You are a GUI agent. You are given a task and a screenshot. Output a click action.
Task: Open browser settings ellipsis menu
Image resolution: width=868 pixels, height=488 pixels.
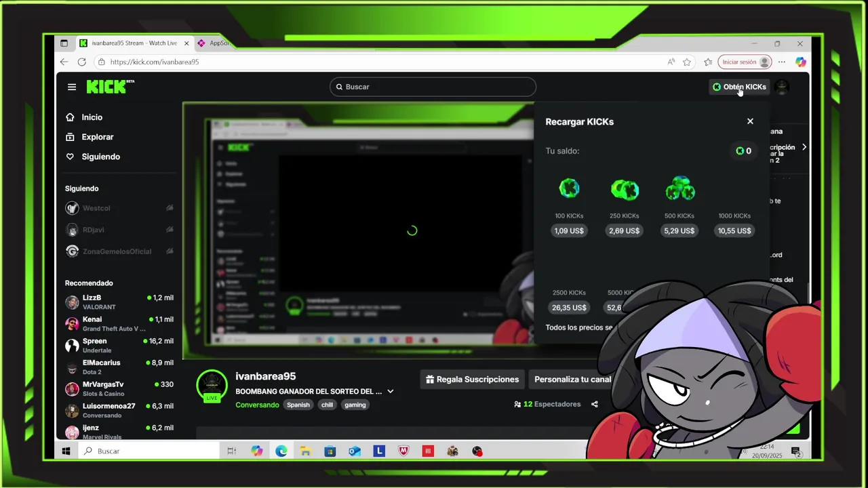pyautogui.click(x=782, y=62)
